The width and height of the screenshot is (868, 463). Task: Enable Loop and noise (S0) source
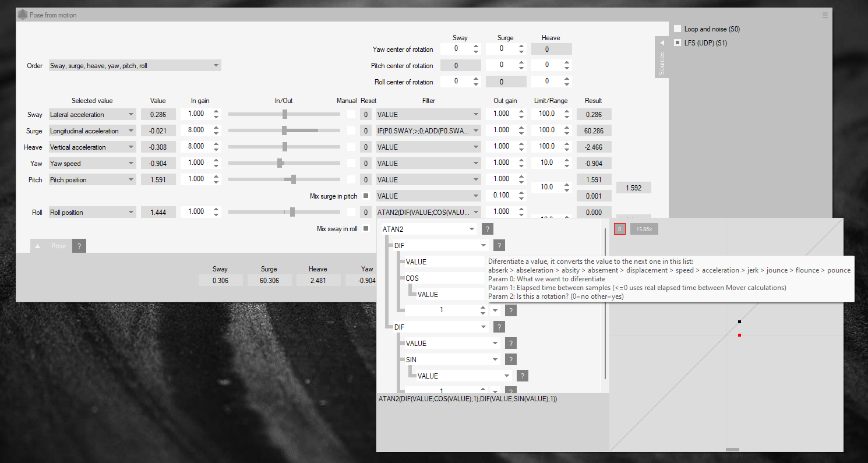point(678,29)
